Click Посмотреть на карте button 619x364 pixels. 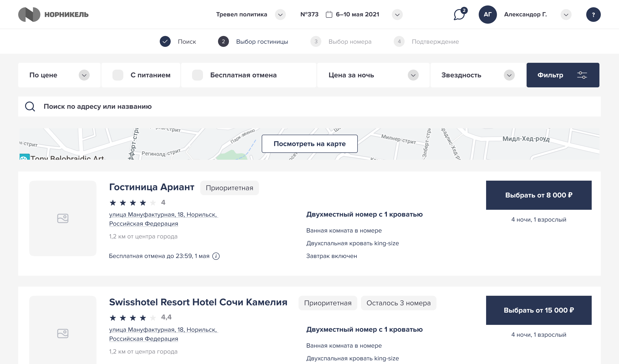click(x=309, y=144)
